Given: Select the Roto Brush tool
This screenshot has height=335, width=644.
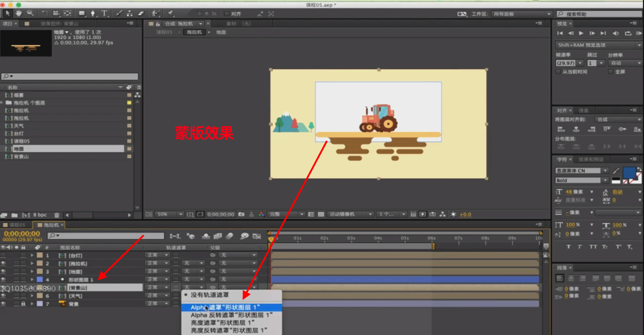Looking at the screenshot, I should (x=156, y=13).
